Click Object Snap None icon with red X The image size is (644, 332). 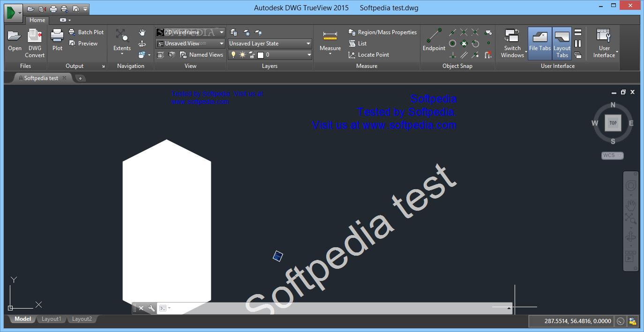(x=487, y=55)
